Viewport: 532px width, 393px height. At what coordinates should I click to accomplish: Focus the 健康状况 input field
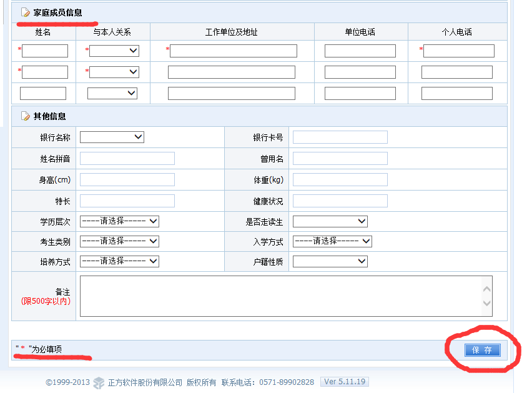coord(340,201)
